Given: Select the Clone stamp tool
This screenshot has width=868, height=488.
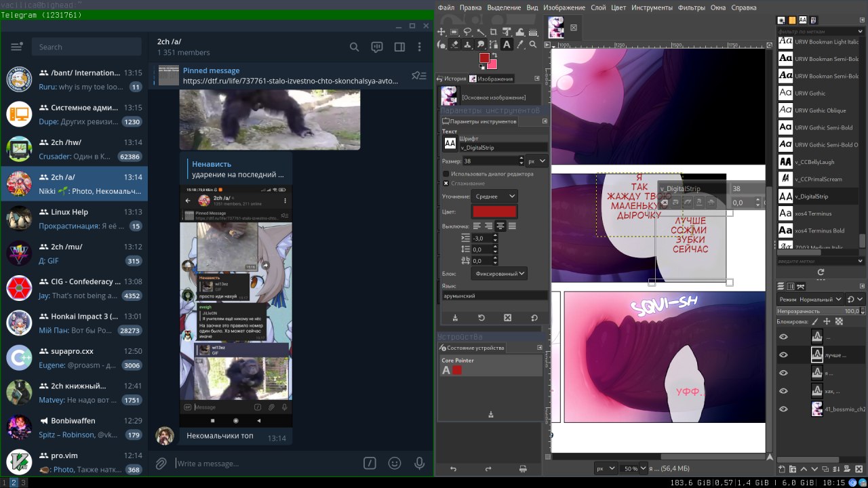Looking at the screenshot, I should click(x=467, y=45).
